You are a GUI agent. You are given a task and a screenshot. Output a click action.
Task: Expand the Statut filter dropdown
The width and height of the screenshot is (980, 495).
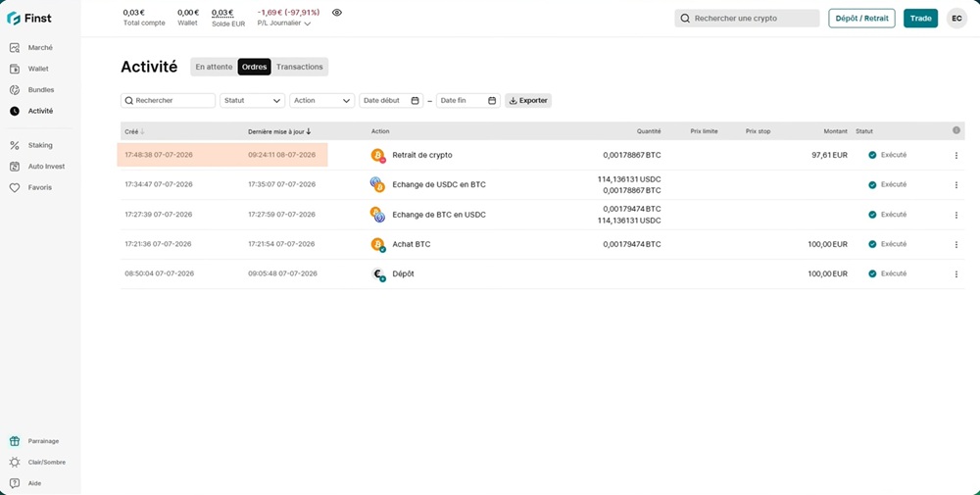click(x=253, y=101)
